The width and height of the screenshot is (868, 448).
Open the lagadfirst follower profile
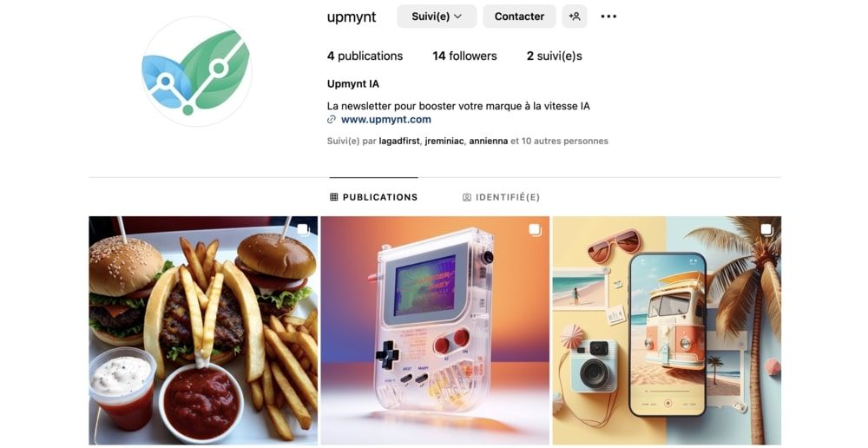point(399,142)
